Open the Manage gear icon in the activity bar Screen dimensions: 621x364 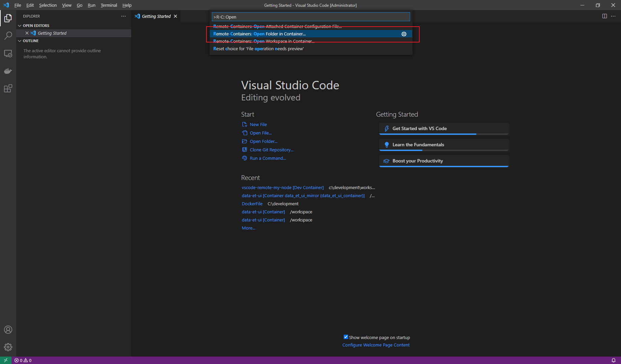8,347
